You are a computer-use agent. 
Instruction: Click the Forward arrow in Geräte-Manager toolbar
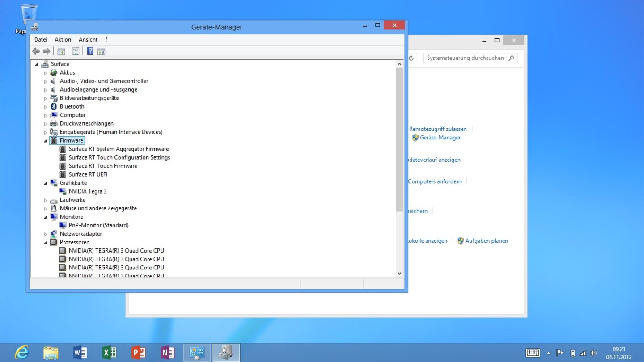pyautogui.click(x=47, y=51)
